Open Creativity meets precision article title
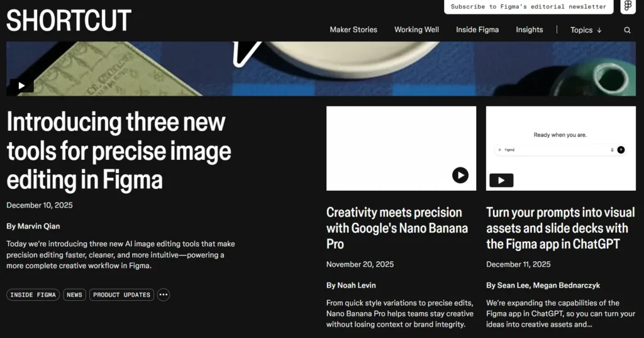 click(x=397, y=228)
